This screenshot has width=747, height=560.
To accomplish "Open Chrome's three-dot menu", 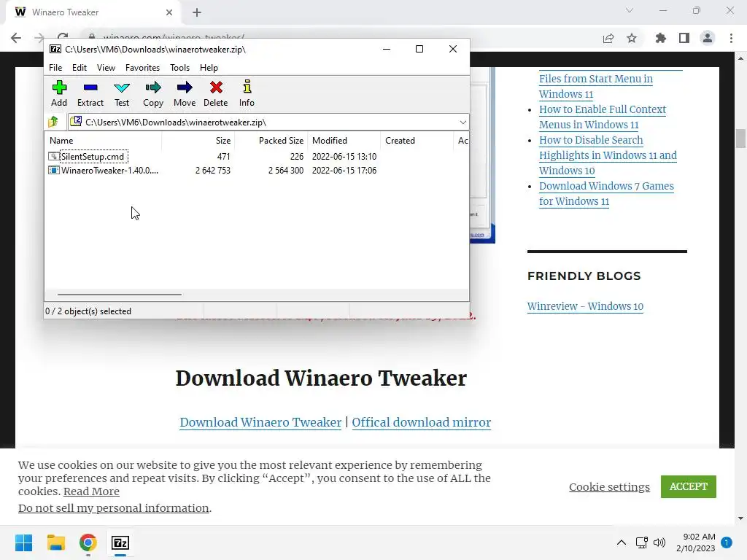I will click(x=731, y=38).
